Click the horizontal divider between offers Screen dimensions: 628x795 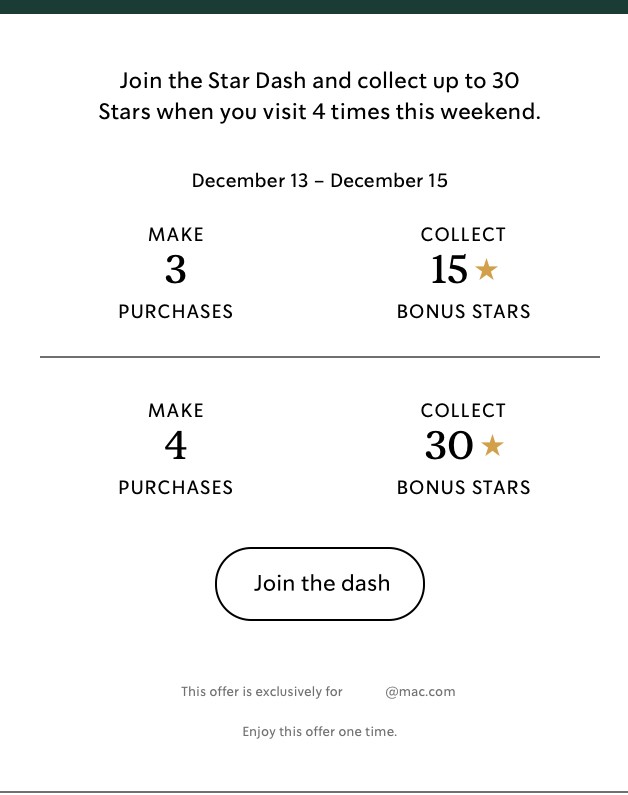[x=320, y=357]
